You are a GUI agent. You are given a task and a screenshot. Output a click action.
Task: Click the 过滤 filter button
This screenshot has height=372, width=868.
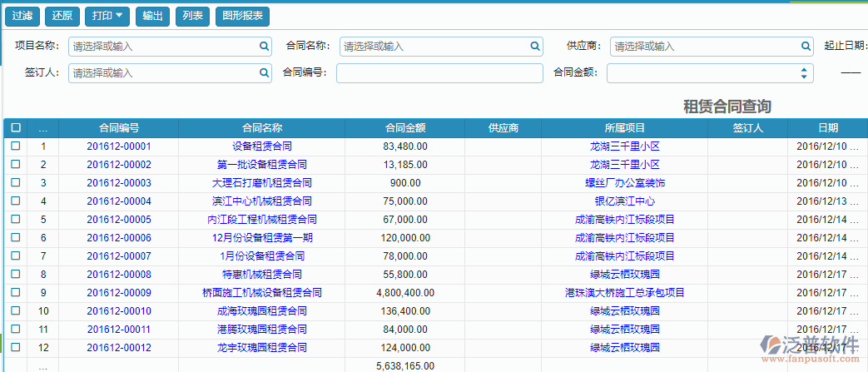point(22,17)
